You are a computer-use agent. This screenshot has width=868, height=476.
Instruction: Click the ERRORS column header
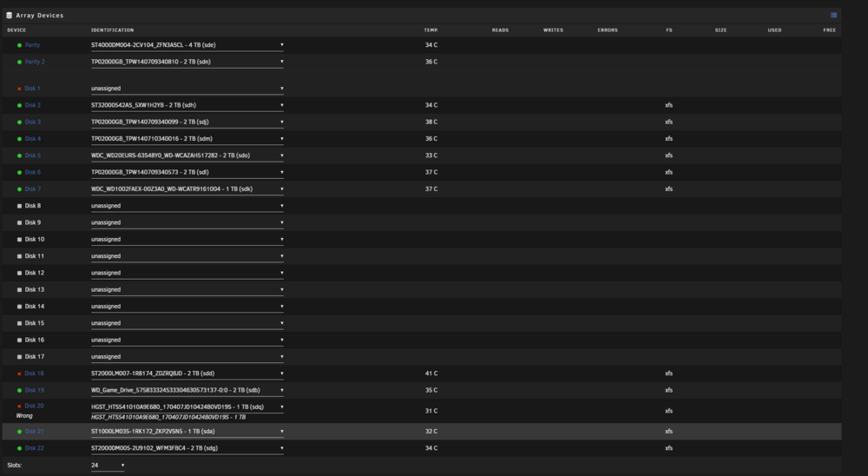pos(608,30)
